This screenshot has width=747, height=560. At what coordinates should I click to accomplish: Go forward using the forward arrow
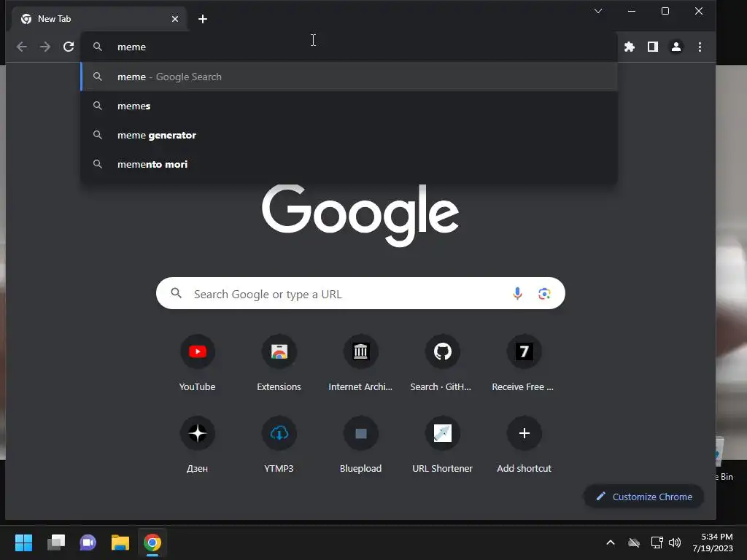click(x=44, y=47)
